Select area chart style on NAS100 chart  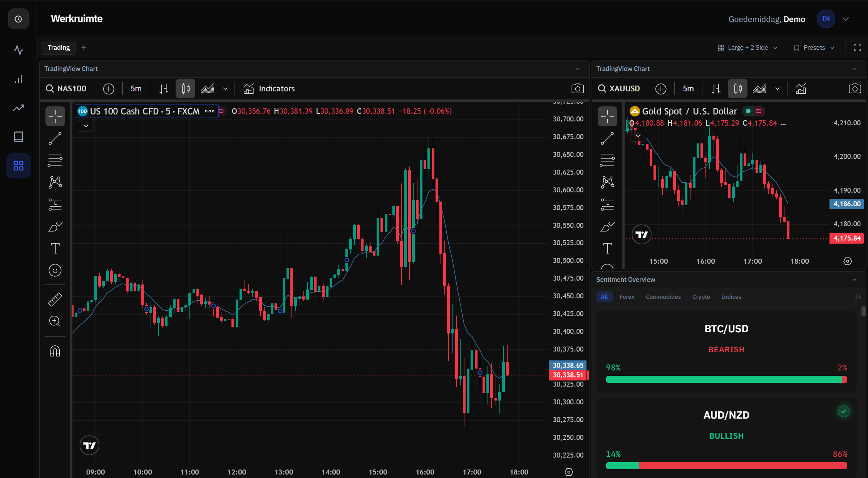coord(207,89)
